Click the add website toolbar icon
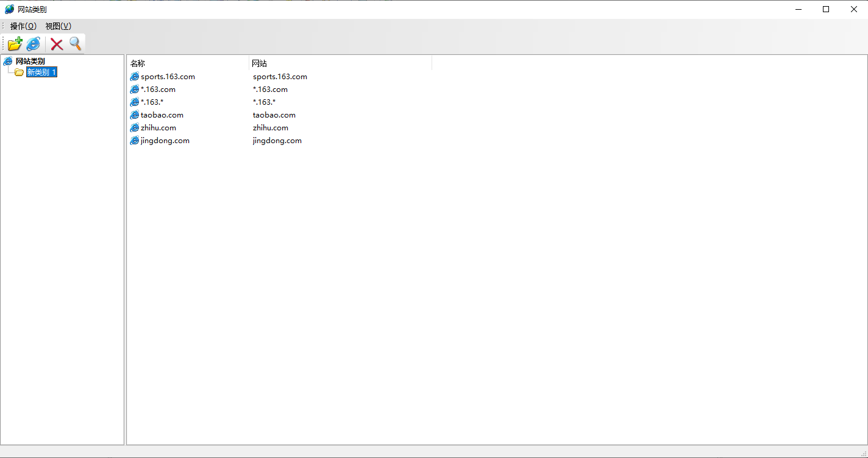Image resolution: width=868 pixels, height=458 pixels. pos(33,44)
